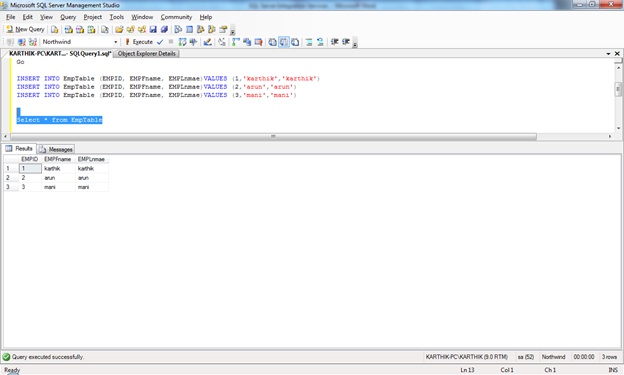Open the Help menu
This screenshot has height=375, width=624.
(x=206, y=17)
